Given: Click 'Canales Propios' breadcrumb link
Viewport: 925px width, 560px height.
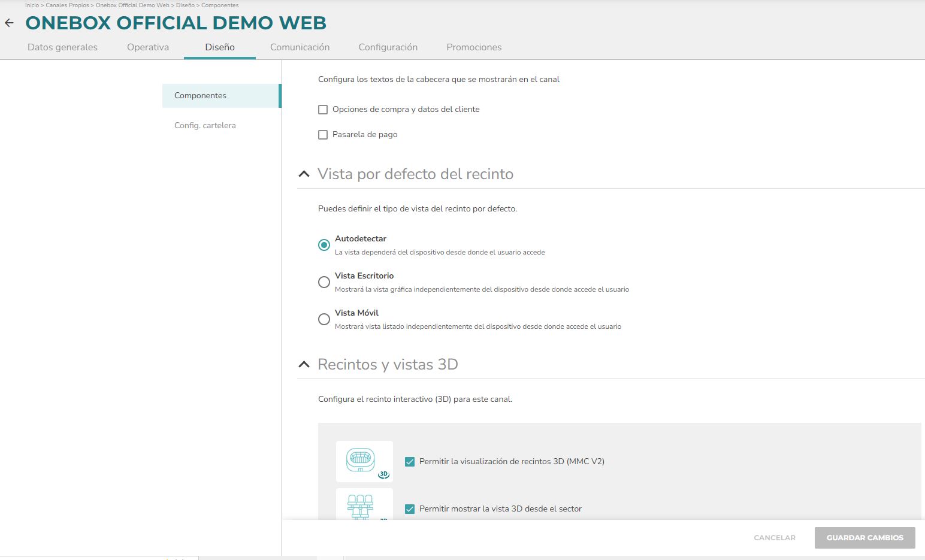Looking at the screenshot, I should (x=67, y=5).
